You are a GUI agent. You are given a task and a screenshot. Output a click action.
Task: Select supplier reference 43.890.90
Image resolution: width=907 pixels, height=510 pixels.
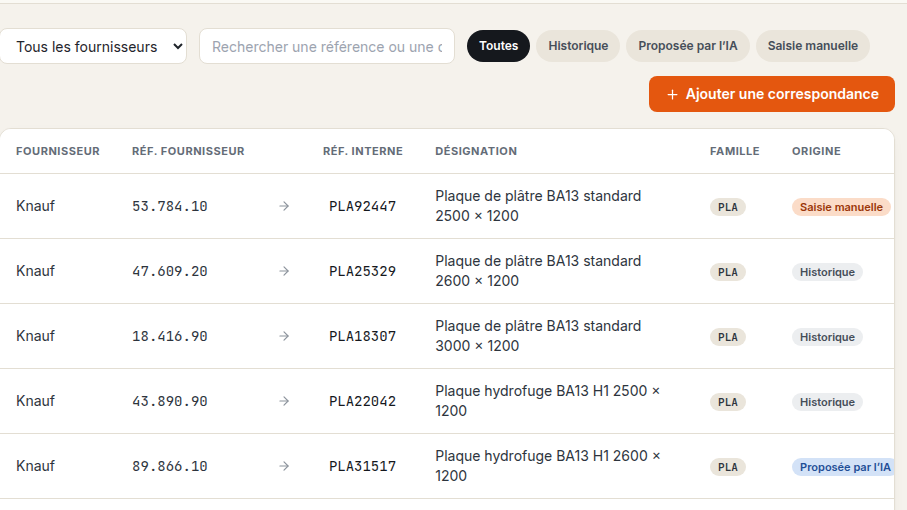[x=169, y=401]
